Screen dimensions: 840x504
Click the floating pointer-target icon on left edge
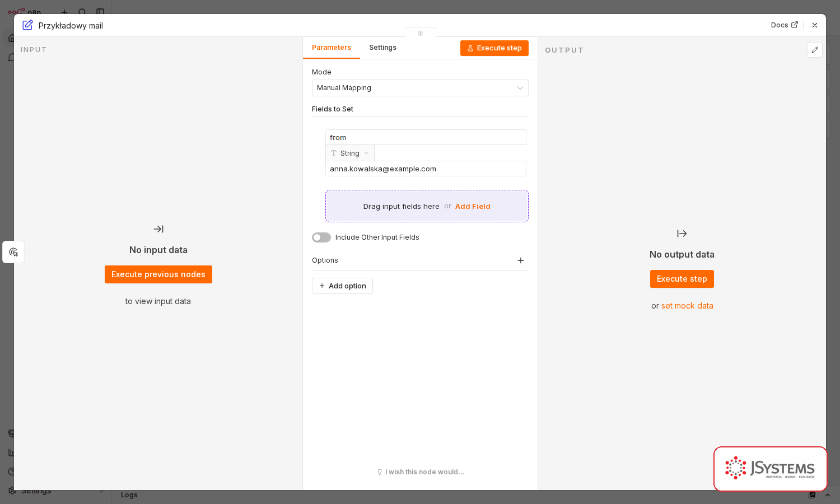[x=13, y=252]
